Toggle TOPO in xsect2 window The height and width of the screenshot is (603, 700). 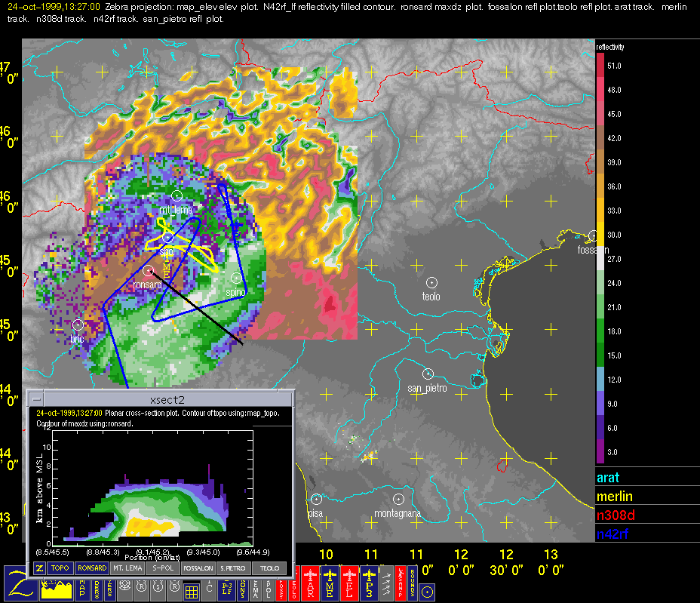[x=60, y=568]
